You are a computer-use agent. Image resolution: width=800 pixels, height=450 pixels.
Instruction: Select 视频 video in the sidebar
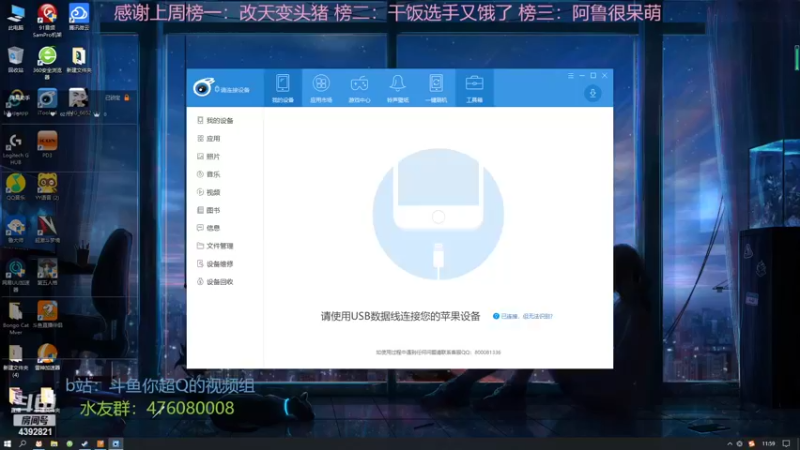coord(209,192)
